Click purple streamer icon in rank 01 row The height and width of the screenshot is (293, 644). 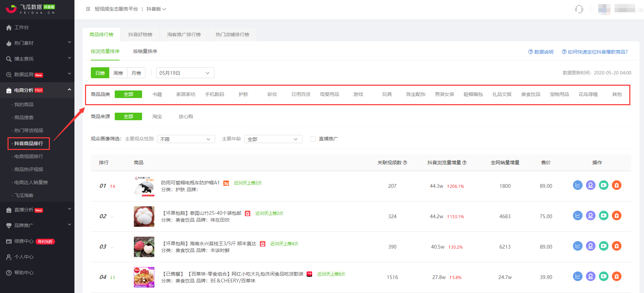590,185
